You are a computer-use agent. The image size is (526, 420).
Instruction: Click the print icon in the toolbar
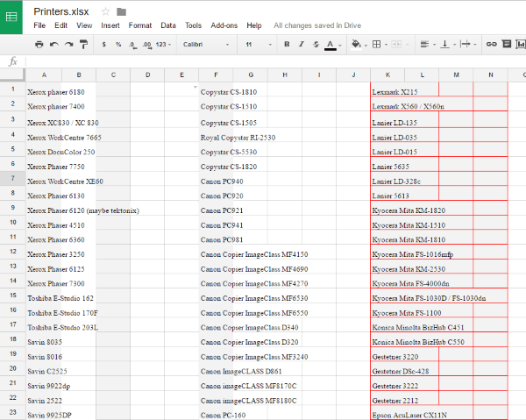tap(38, 44)
